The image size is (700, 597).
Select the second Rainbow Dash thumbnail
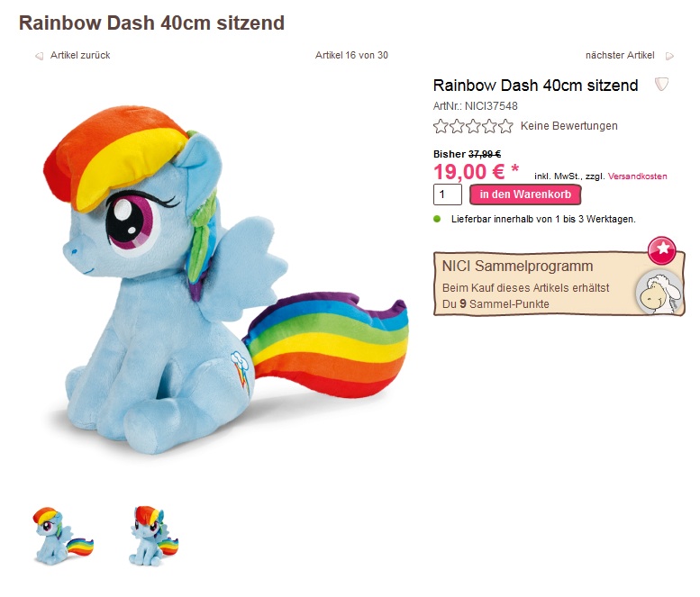tap(153, 536)
